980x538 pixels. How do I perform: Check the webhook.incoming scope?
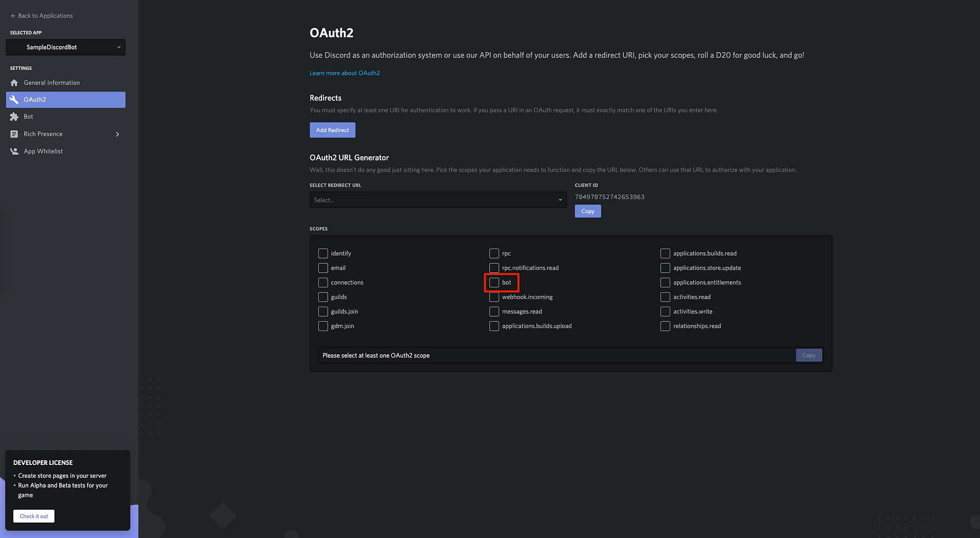coord(494,297)
